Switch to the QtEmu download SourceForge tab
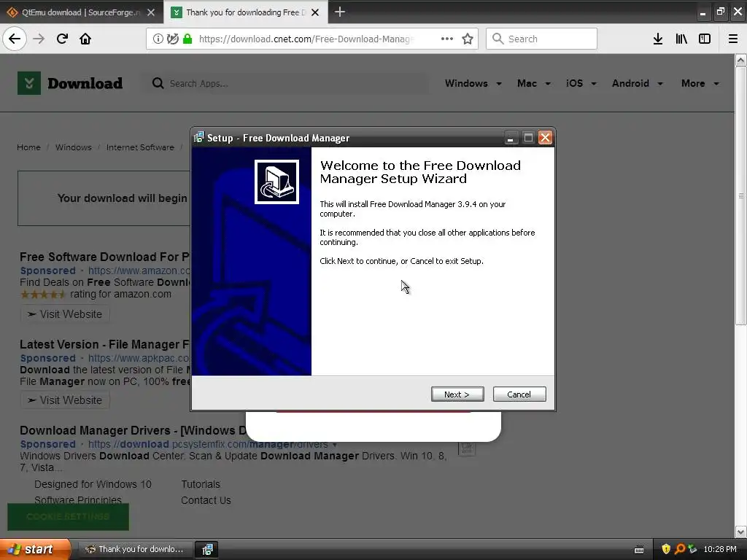 (x=82, y=12)
